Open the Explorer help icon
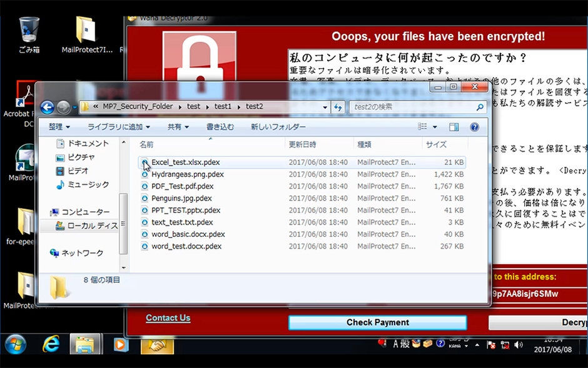Screen dimensions: 588x368 (474, 127)
